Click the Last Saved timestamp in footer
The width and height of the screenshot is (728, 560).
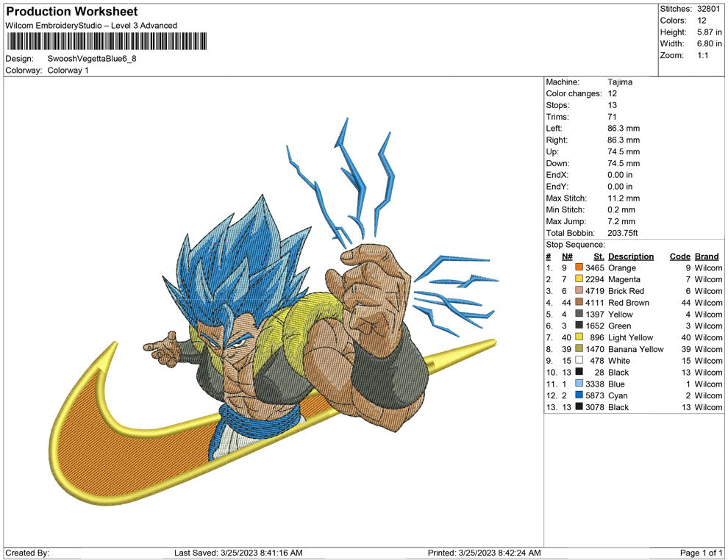tap(238, 553)
